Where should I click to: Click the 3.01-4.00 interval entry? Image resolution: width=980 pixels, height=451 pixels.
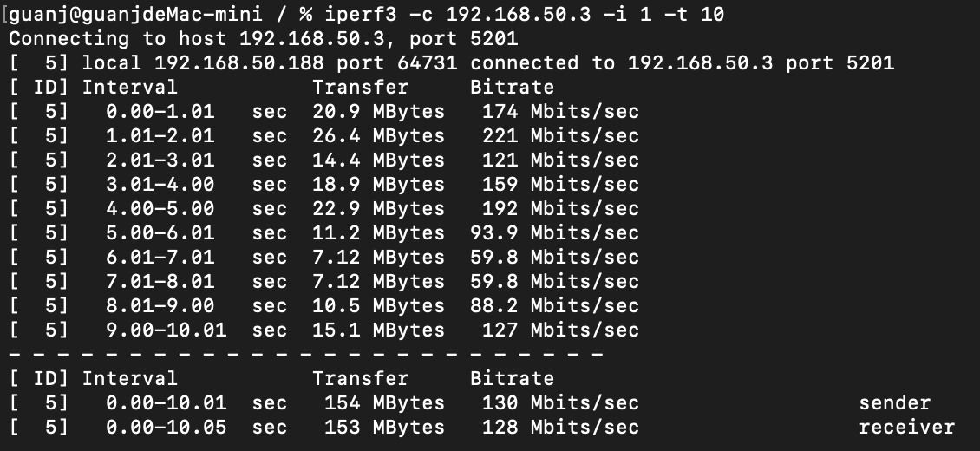(x=160, y=184)
